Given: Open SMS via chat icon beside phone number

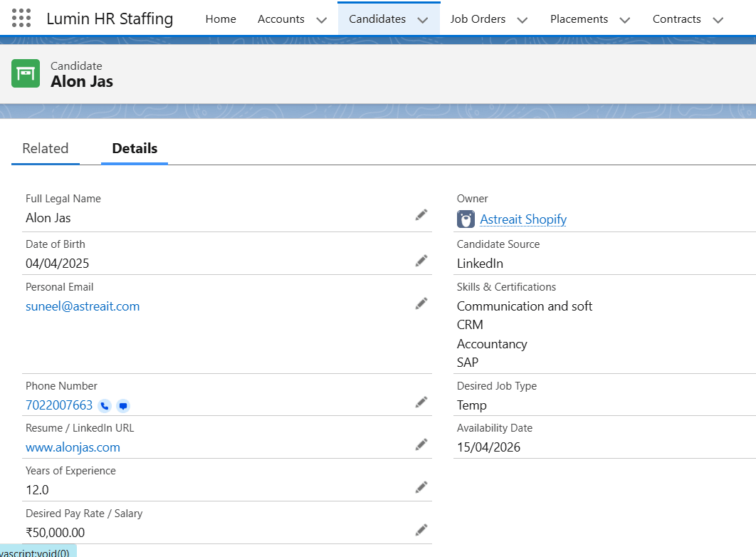Looking at the screenshot, I should tap(122, 405).
